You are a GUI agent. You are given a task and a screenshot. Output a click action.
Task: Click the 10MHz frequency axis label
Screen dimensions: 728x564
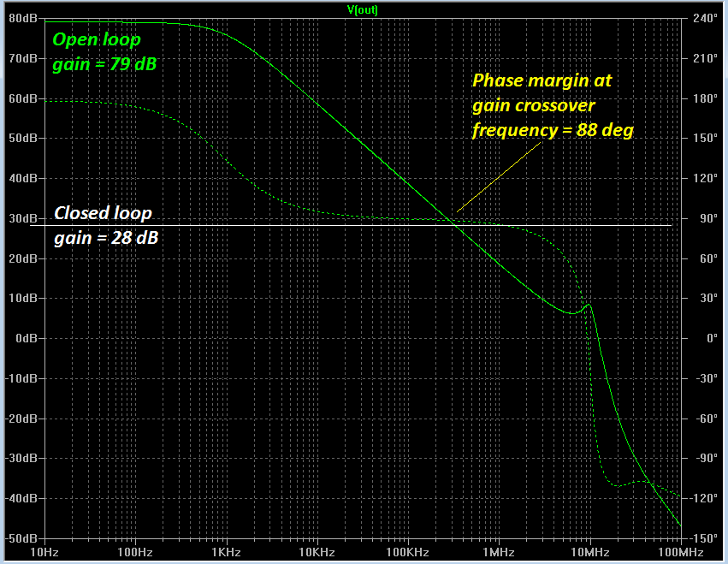[x=590, y=552]
